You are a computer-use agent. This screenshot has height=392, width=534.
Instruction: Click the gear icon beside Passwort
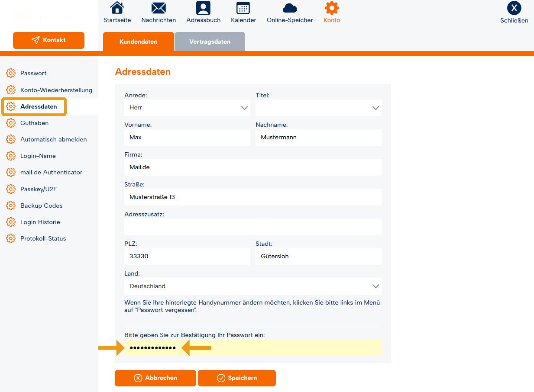[x=11, y=73]
